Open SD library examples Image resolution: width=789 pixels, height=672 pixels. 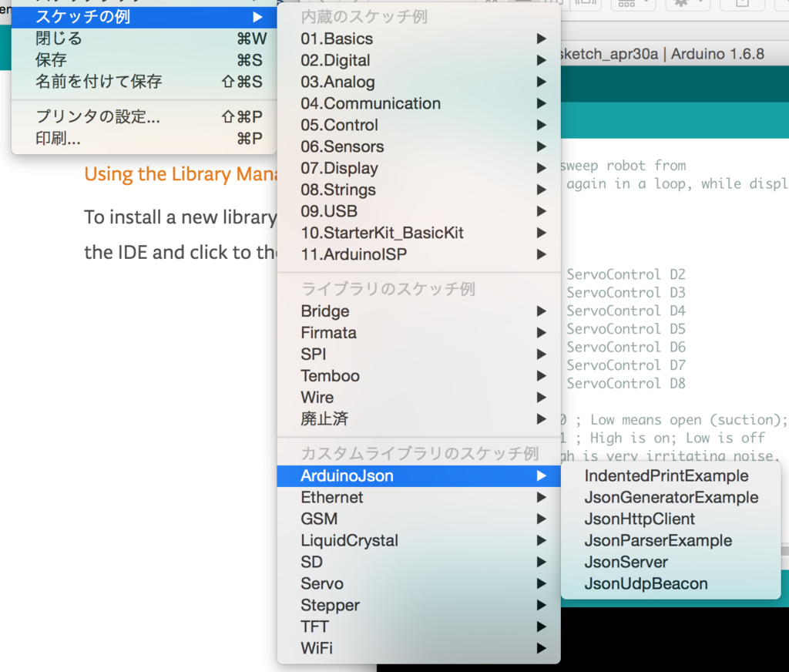click(x=418, y=563)
